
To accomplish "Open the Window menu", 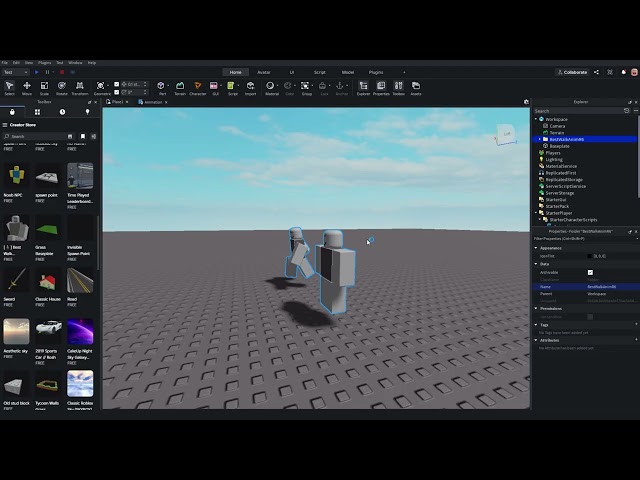I will pos(75,63).
